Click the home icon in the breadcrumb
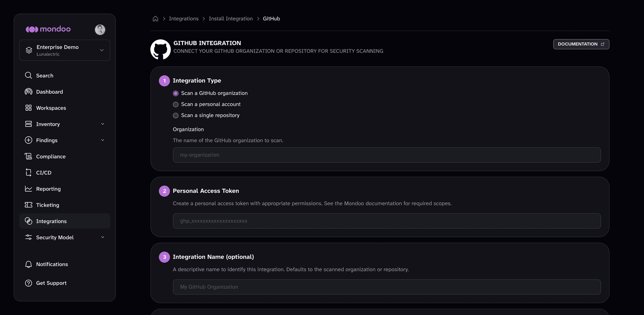 point(155,19)
